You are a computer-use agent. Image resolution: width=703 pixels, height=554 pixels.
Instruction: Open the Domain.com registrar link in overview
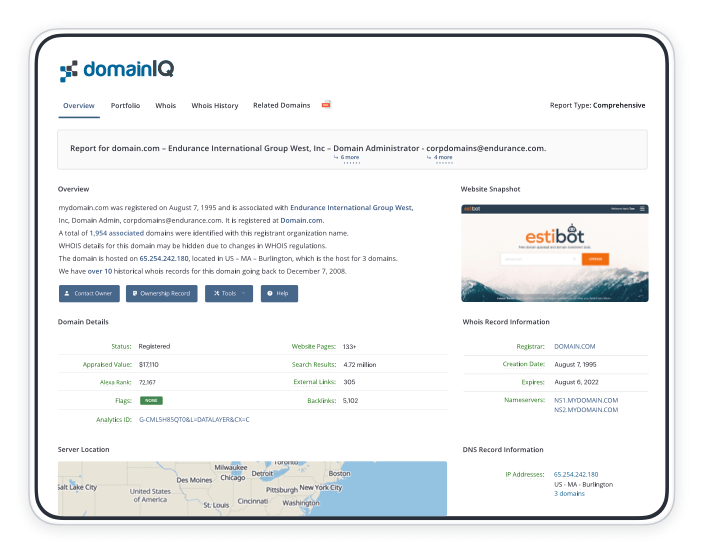[x=301, y=221]
